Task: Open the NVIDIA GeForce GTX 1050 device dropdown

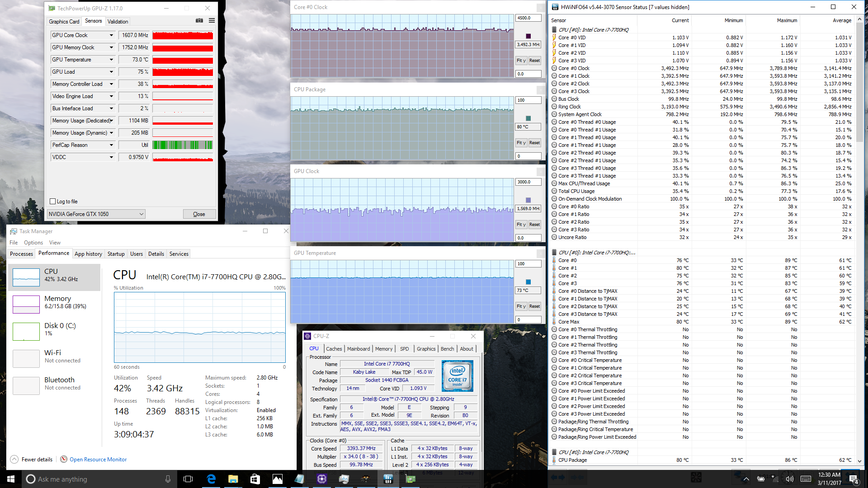Action: [x=141, y=214]
